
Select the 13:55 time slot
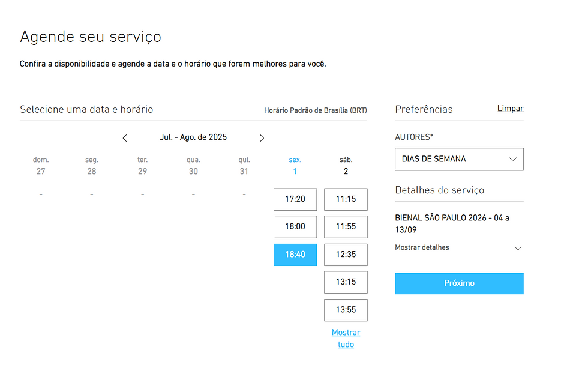point(346,310)
